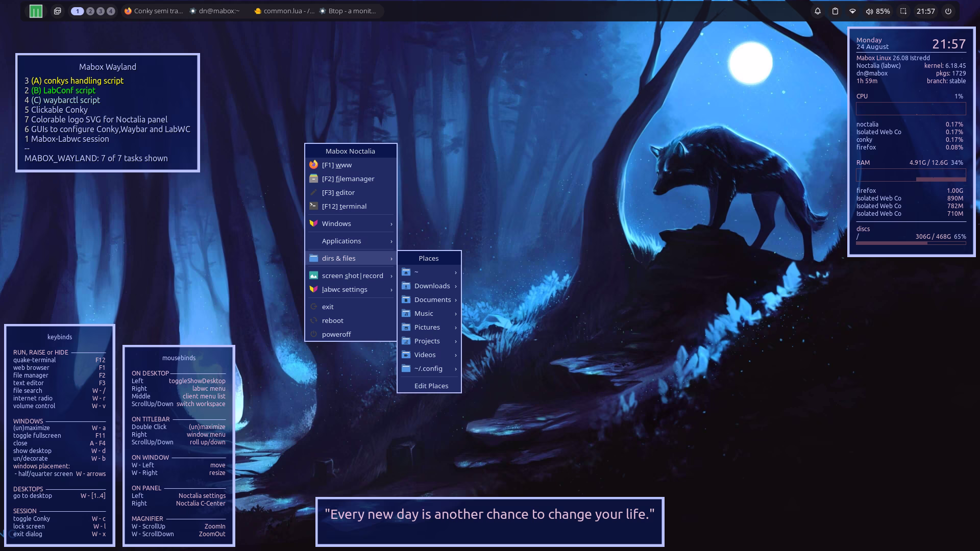Click the reboot icon in the menu

313,320
